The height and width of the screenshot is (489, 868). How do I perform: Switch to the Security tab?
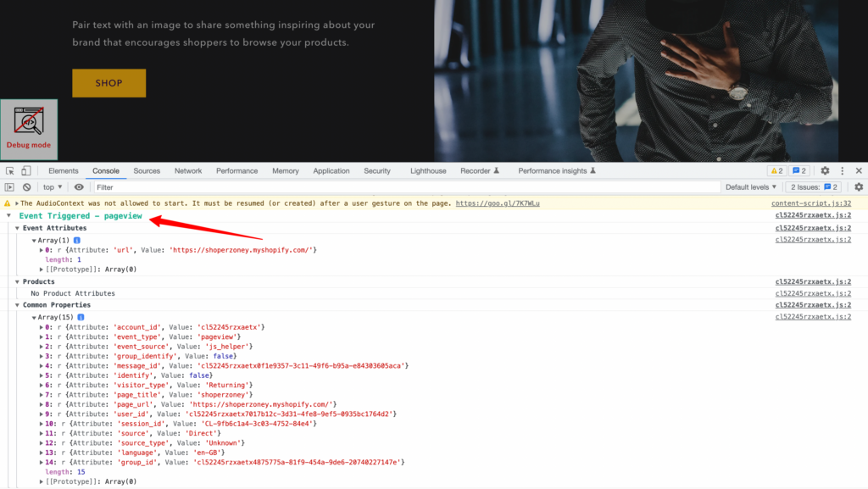[377, 171]
